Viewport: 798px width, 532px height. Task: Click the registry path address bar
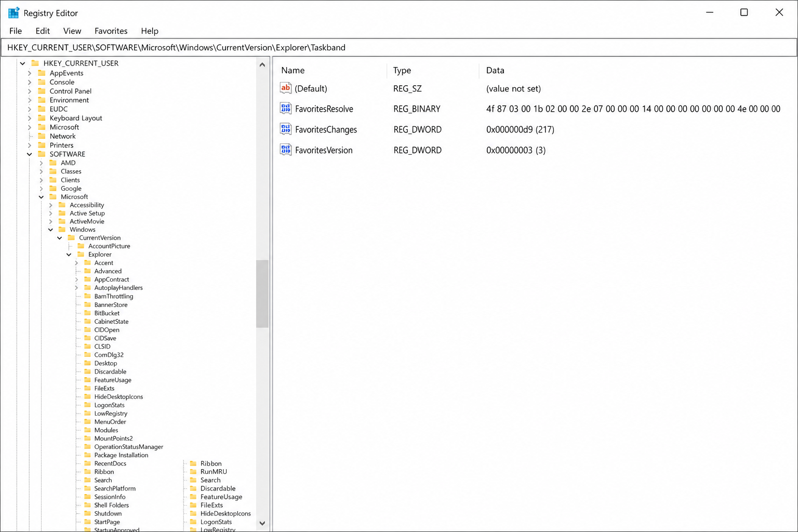click(399, 47)
